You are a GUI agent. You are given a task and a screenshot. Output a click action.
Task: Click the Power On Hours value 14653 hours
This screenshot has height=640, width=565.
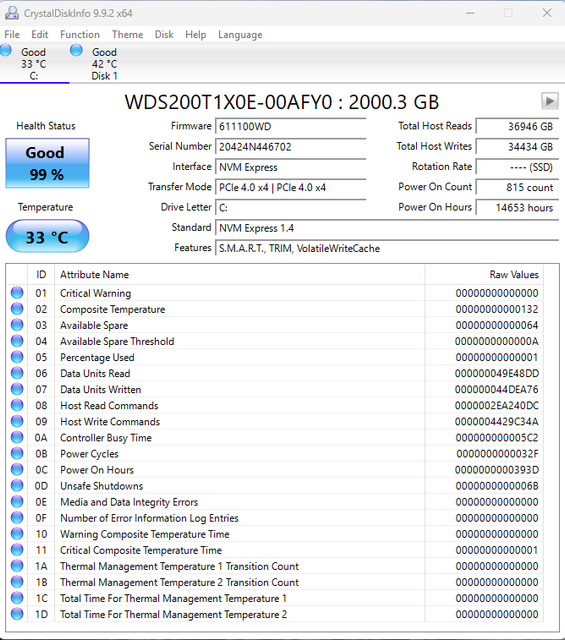(517, 208)
